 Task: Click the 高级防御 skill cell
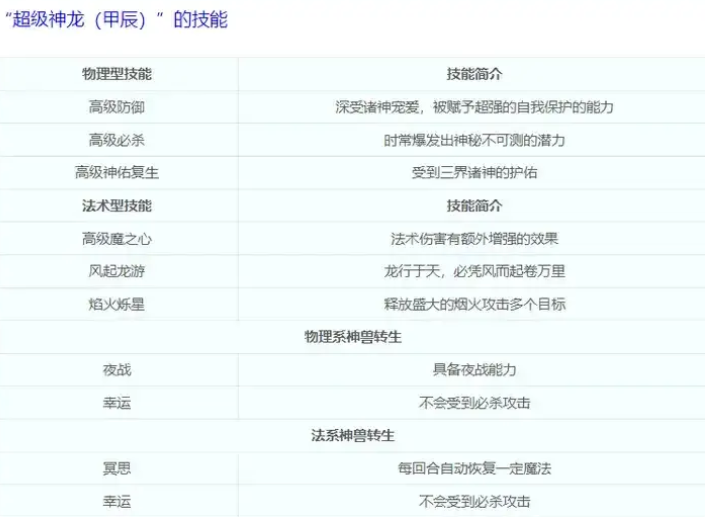click(x=117, y=107)
